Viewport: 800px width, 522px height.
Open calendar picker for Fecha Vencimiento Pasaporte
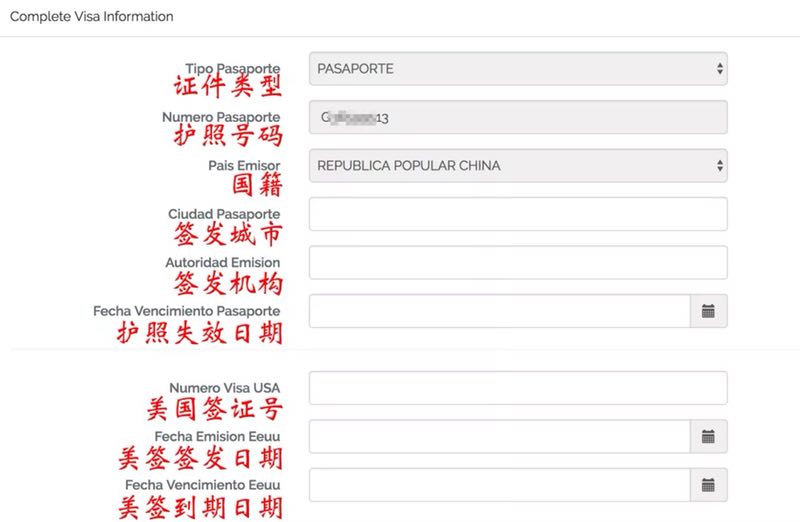pos(708,311)
